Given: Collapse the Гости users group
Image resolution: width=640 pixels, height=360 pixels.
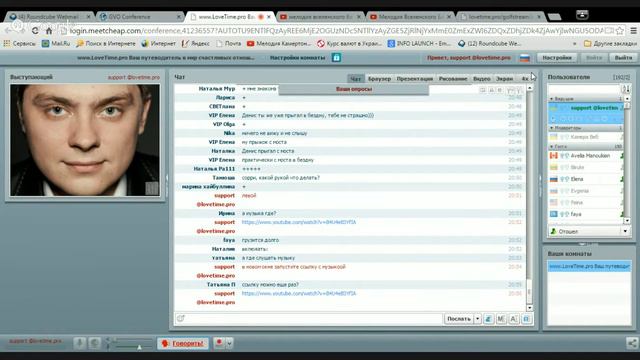Looking at the screenshot, I should pyautogui.click(x=551, y=146).
